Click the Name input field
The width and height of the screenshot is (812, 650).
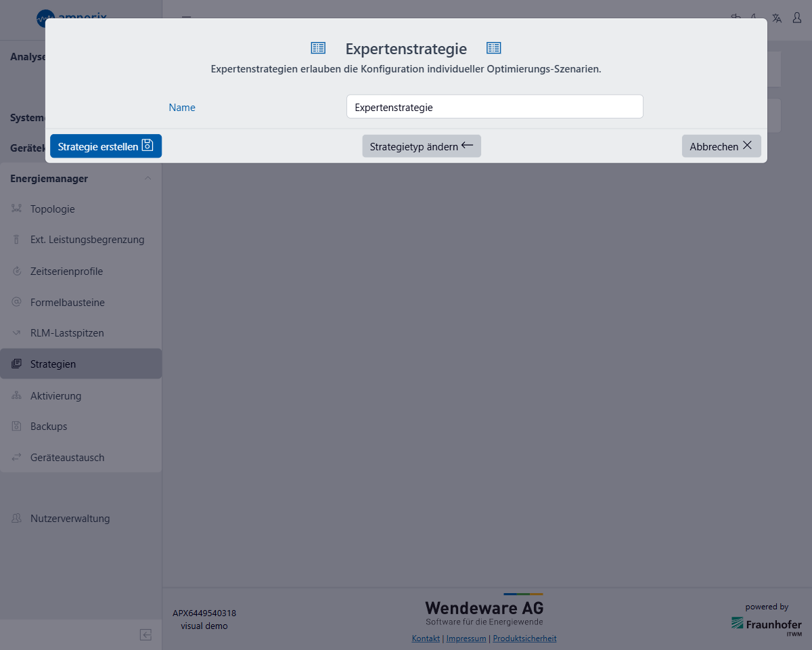click(494, 107)
